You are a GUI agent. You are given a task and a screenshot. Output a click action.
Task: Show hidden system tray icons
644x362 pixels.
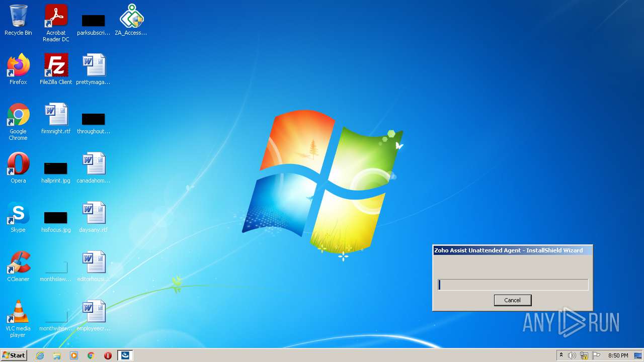coord(561,355)
